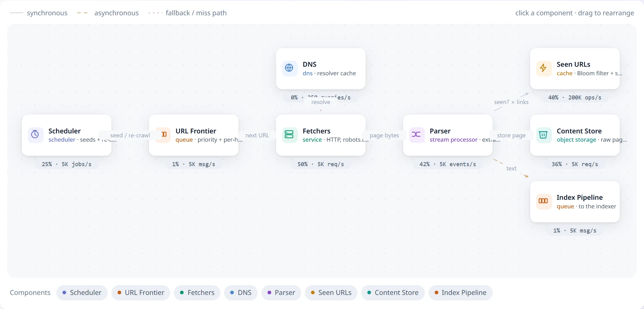
Task: Click the '25% · 5K jobs/s' metric
Action: [x=67, y=164]
